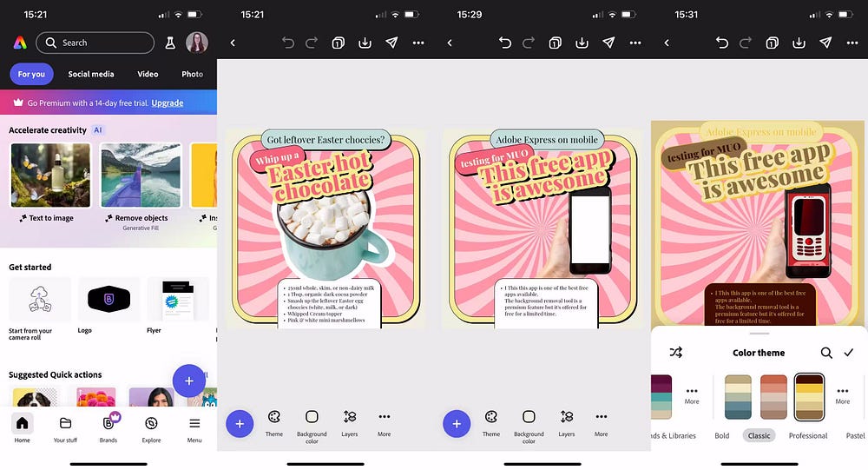The height and width of the screenshot is (470, 868).
Task: Select the Classic theme category
Action: pyautogui.click(x=759, y=435)
